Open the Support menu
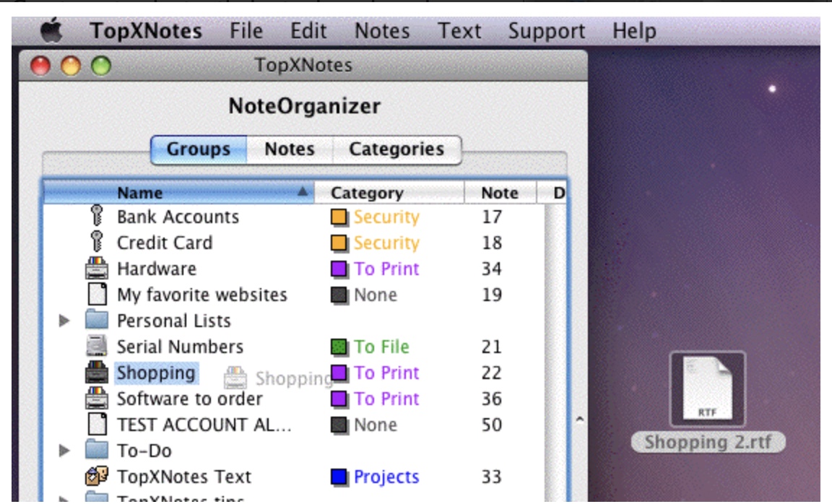Screen dimensions: 832x504 pyautogui.click(x=546, y=32)
